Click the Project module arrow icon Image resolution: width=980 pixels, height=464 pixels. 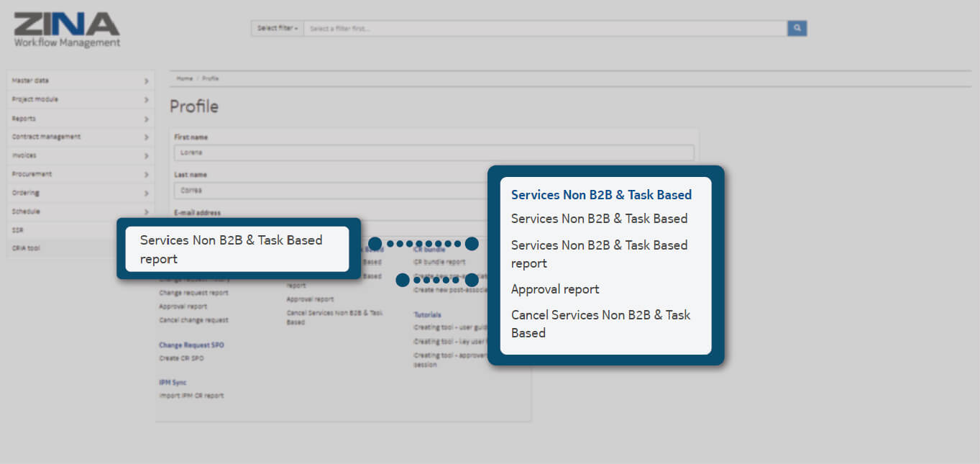tap(146, 100)
